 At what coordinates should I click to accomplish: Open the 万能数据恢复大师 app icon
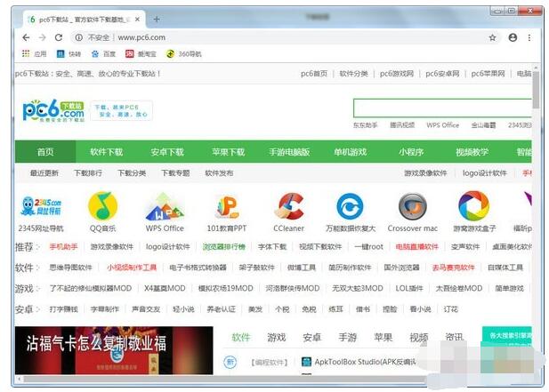point(350,206)
